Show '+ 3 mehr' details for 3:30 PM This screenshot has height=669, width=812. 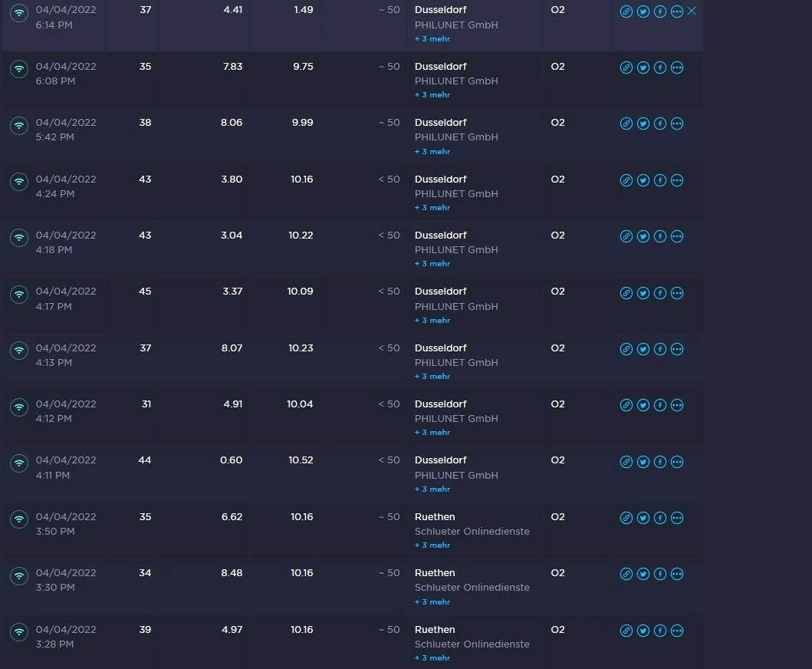432,601
